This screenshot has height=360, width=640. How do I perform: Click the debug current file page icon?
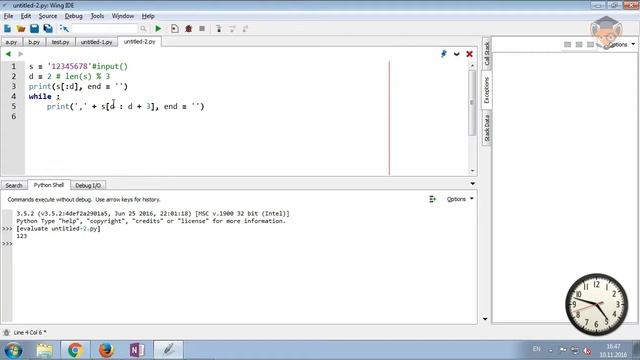point(175,29)
